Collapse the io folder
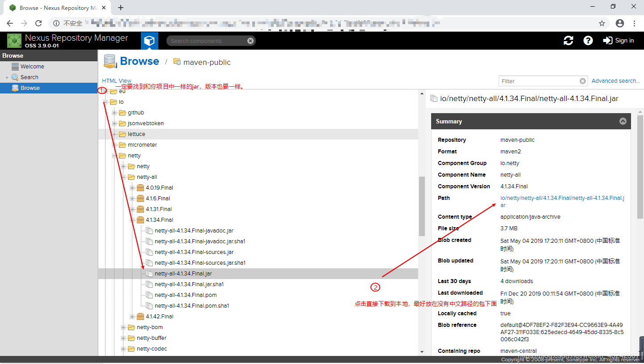 tap(106, 102)
